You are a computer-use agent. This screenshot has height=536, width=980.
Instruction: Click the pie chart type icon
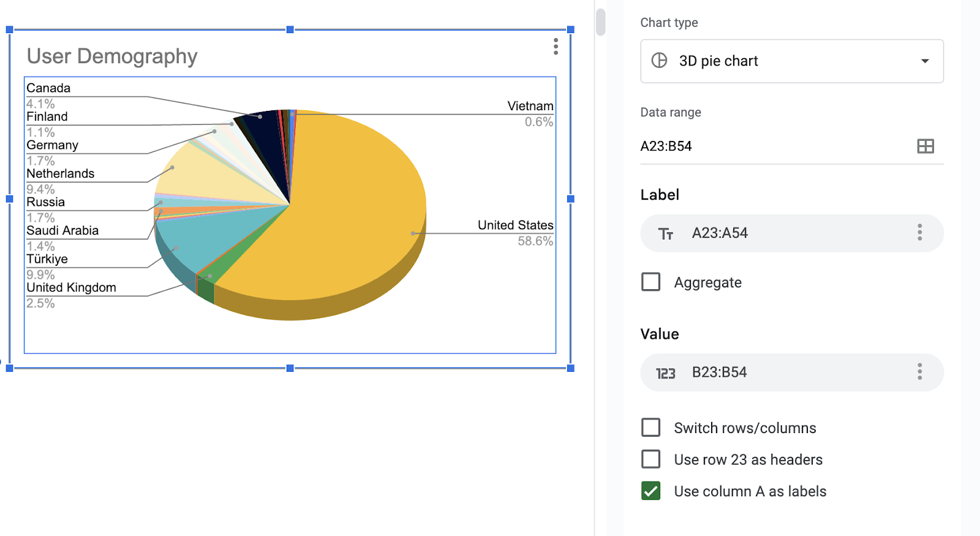pos(659,61)
